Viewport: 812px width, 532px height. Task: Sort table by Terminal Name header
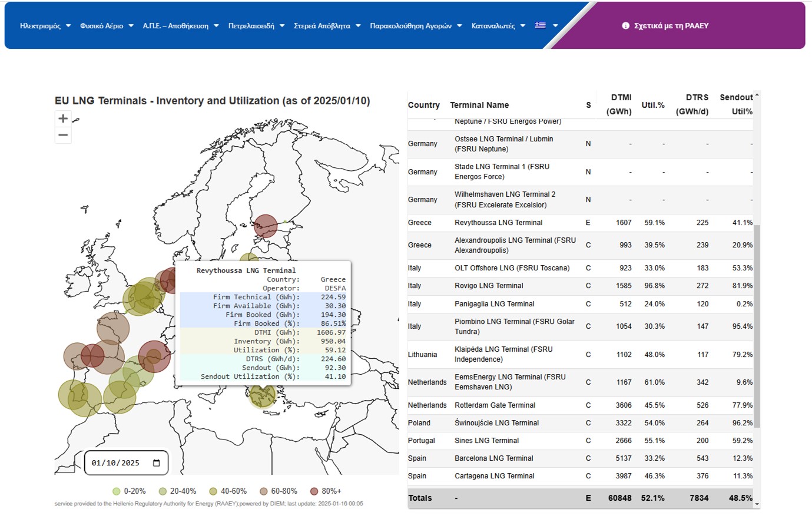[x=479, y=105]
